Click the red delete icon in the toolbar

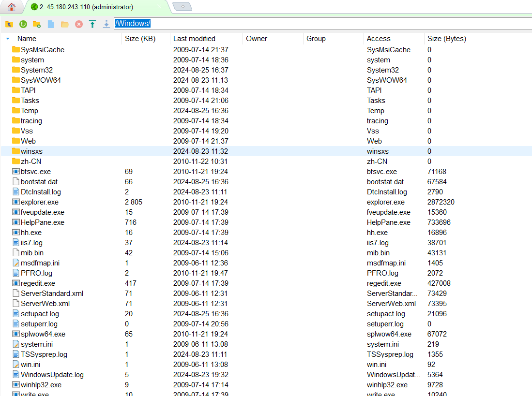tap(79, 24)
